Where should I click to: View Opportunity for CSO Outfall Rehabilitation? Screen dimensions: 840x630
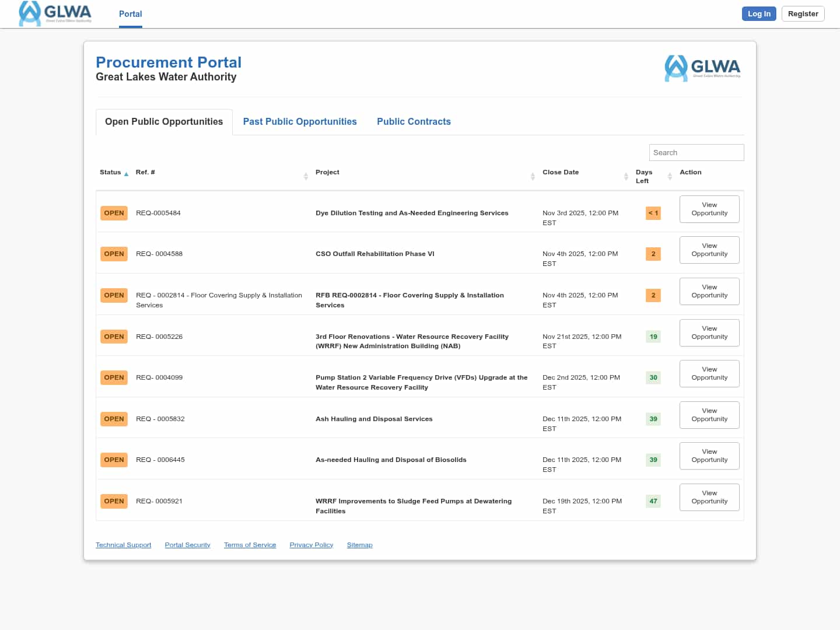point(709,250)
